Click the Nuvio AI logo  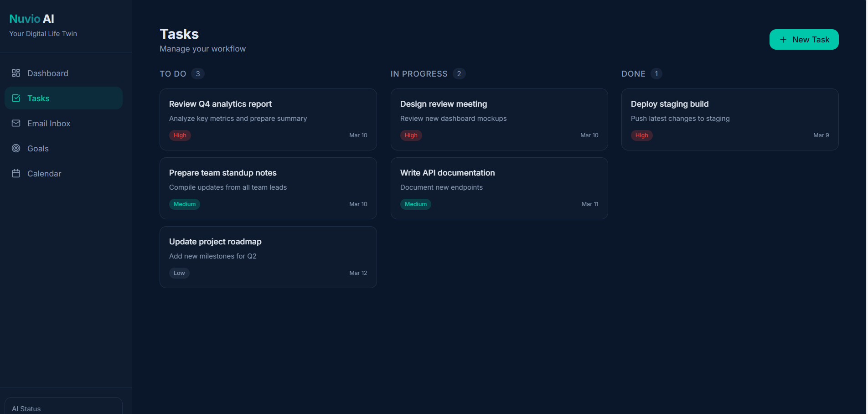(x=31, y=19)
